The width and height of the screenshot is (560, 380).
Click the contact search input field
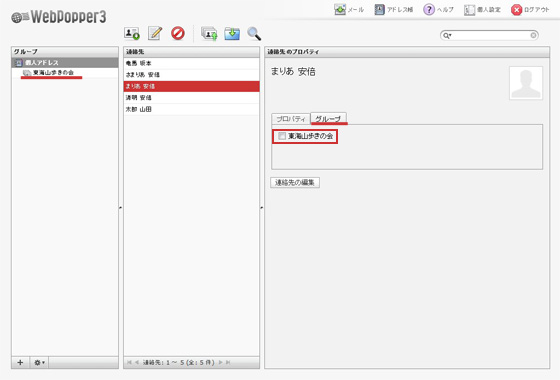(491, 35)
